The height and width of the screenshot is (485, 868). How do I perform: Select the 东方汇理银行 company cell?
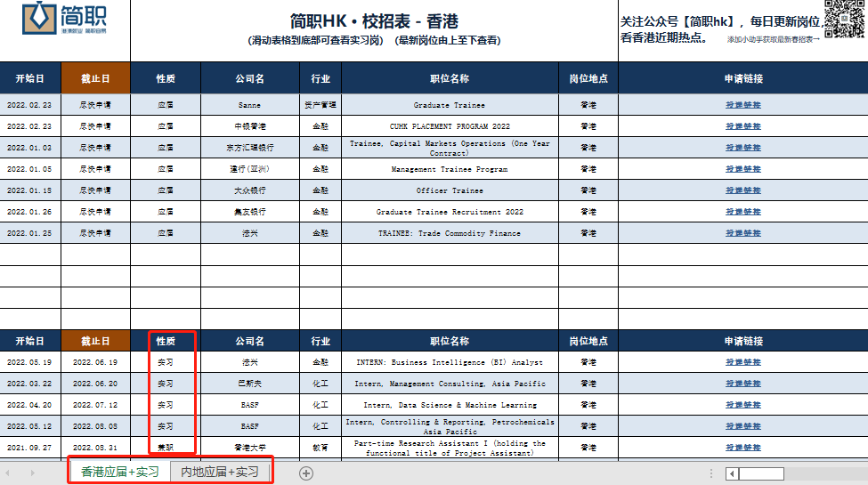click(249, 148)
